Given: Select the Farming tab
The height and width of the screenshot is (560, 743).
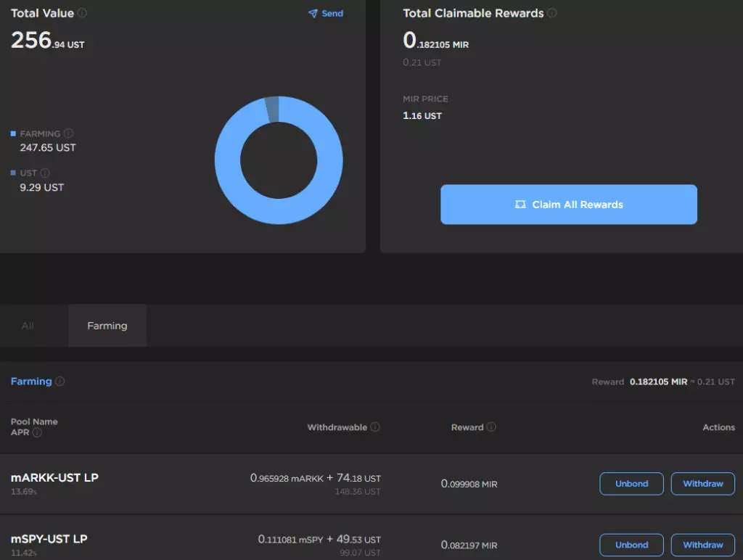Looking at the screenshot, I should click(107, 326).
